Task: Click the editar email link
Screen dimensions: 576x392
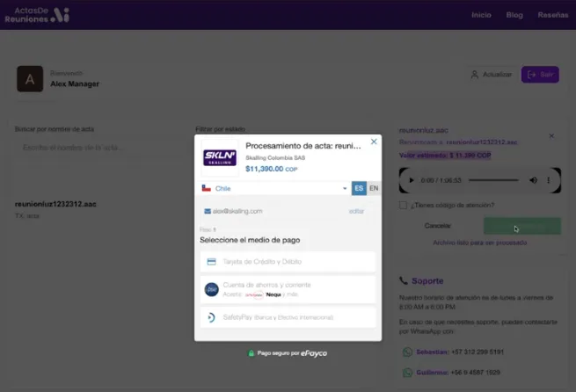Action: (356, 211)
